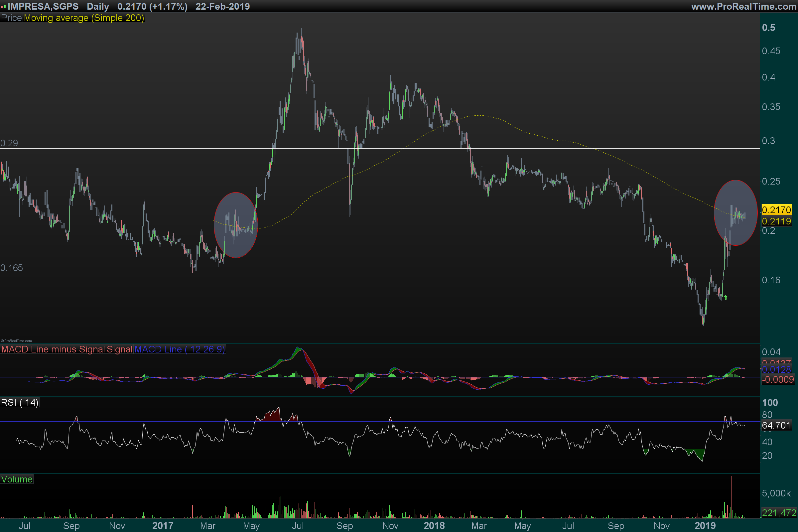Click the green up-arrow marker below price
The height and width of the screenshot is (532, 798).
point(726,298)
